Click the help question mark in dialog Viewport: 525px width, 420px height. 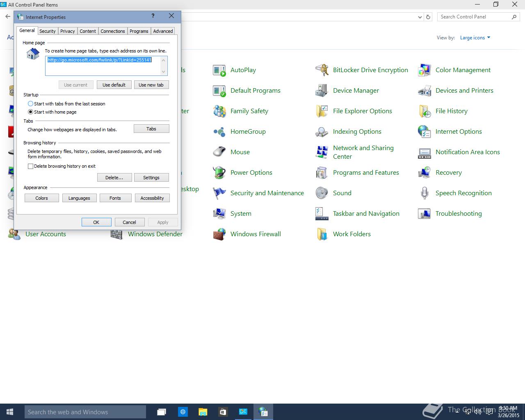(x=153, y=16)
